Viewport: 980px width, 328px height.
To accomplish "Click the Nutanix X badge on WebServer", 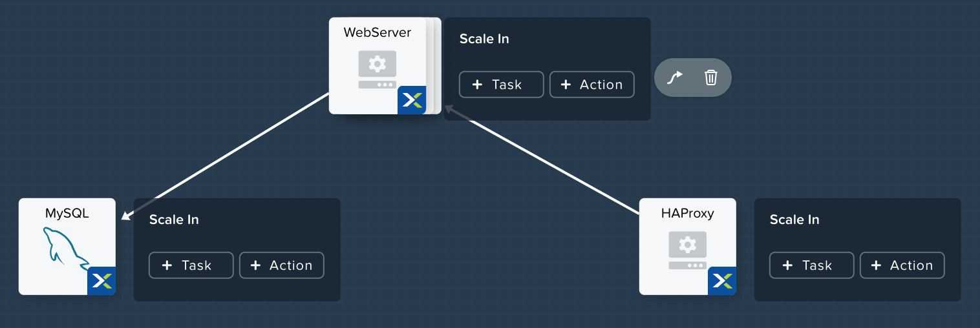I will [x=412, y=100].
